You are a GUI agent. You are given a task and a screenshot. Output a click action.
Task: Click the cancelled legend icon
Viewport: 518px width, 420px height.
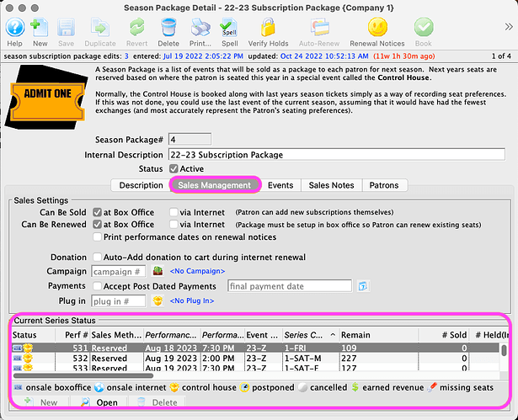[x=302, y=387]
